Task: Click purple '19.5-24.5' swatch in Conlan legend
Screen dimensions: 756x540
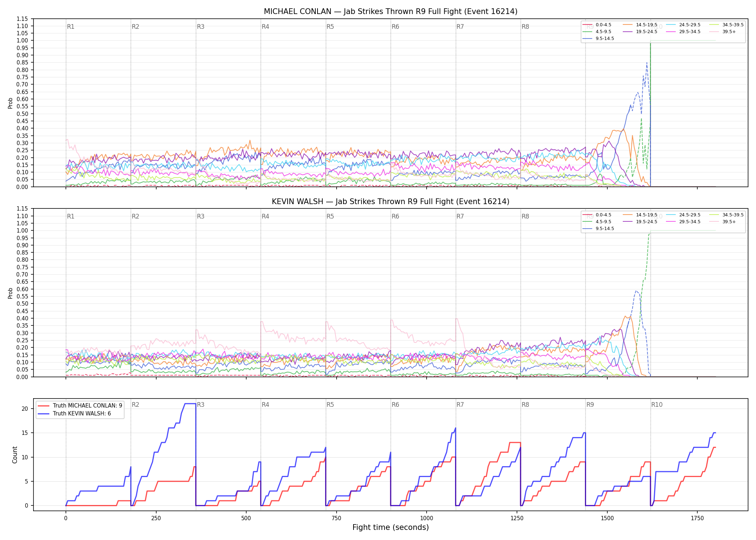Action: (628, 32)
